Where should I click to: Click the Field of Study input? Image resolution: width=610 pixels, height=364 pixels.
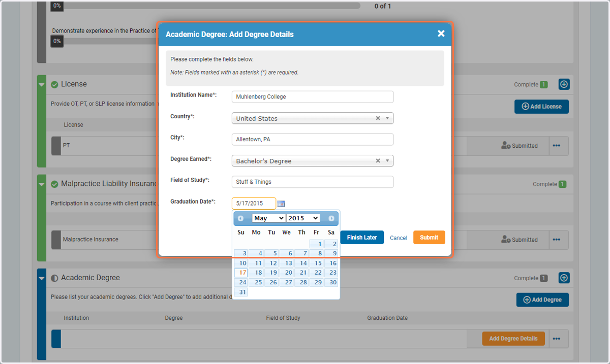(313, 182)
